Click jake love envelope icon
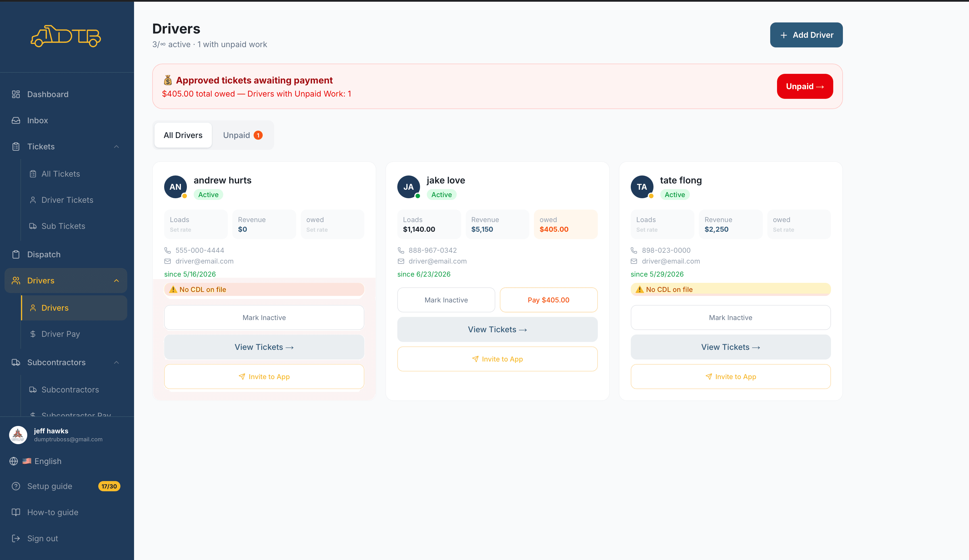969x560 pixels. tap(401, 261)
